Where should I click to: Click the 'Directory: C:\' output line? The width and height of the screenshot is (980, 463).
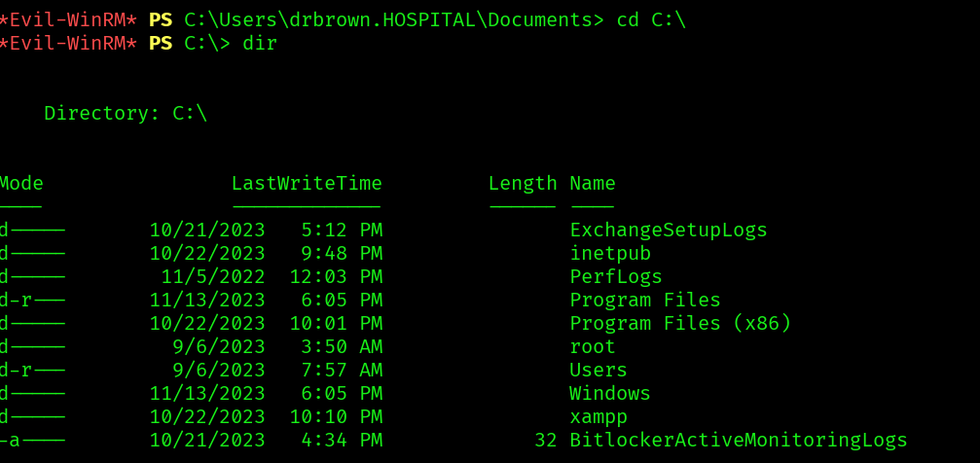[x=125, y=114]
